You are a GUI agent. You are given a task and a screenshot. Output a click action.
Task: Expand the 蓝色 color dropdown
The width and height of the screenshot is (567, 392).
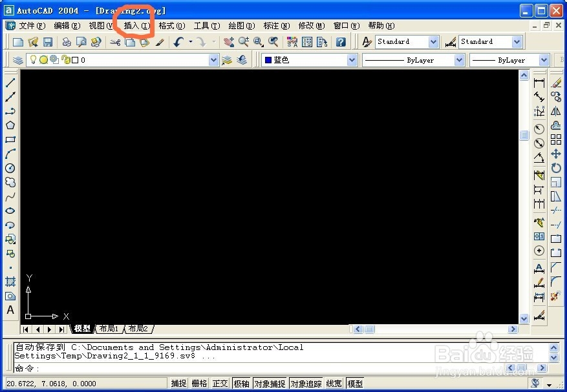pyautogui.click(x=352, y=60)
